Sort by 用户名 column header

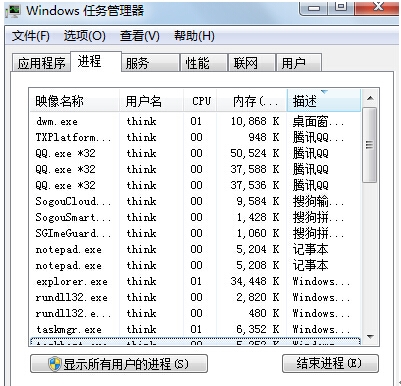(151, 101)
